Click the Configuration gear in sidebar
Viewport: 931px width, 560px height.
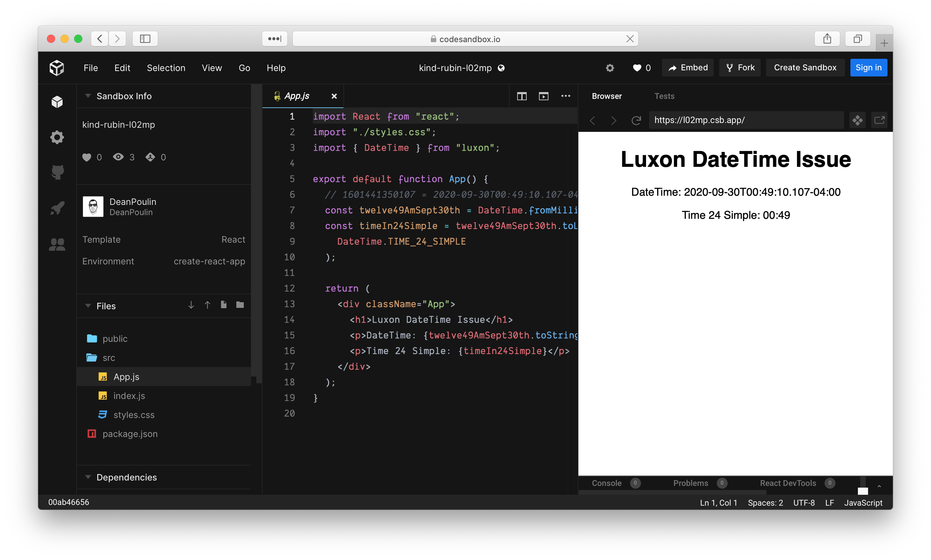[x=57, y=137]
